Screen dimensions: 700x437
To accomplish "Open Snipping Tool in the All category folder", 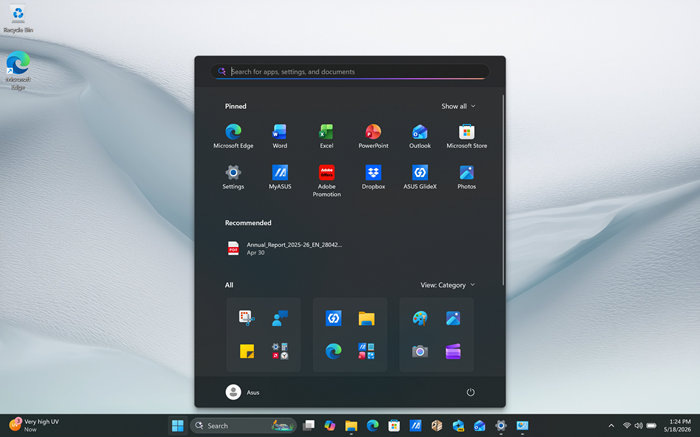I will [247, 318].
